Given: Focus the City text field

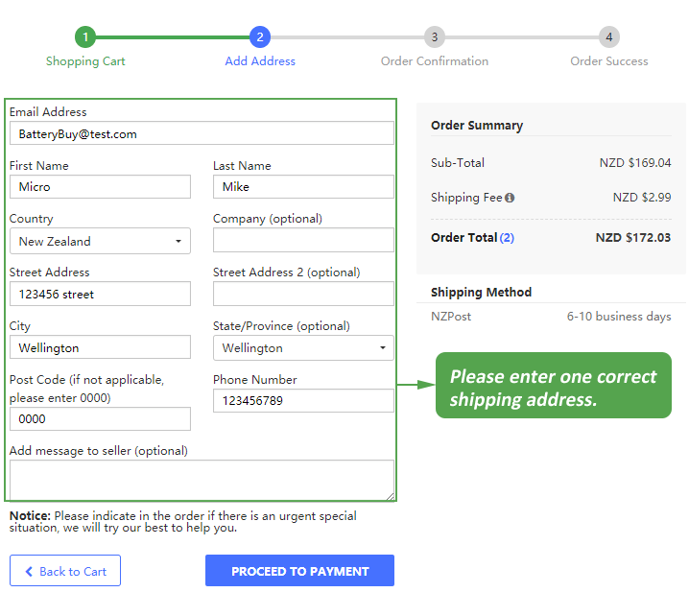Looking at the screenshot, I should tap(100, 347).
